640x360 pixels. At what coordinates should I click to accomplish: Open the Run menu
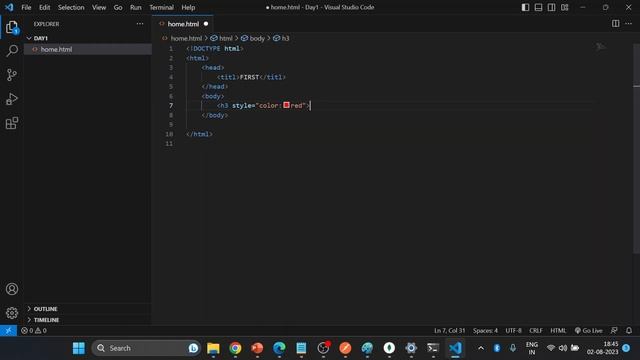(136, 7)
